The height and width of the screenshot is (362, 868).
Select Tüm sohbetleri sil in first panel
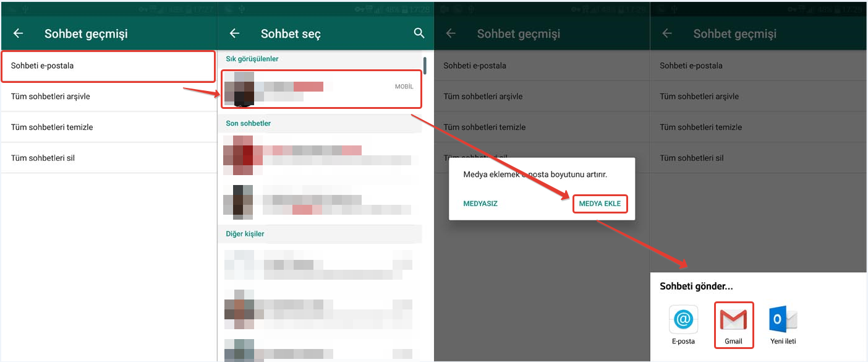pos(109,158)
